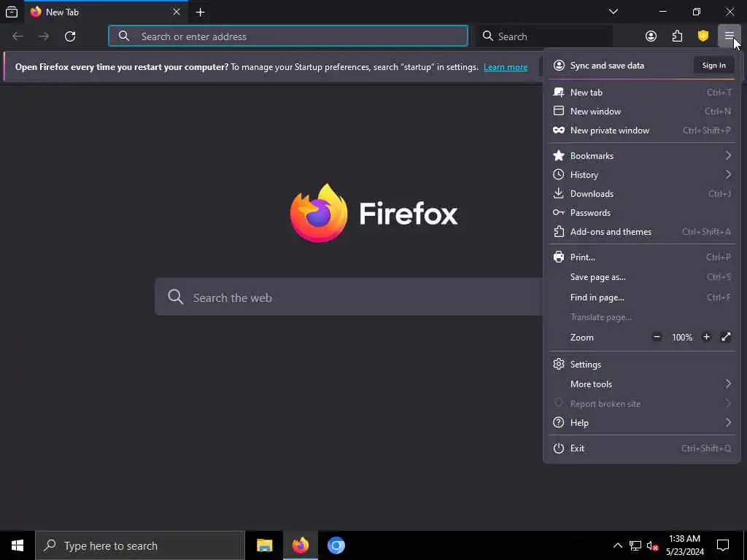The width and height of the screenshot is (747, 560).
Task: Select Sync and save data
Action: coord(607,66)
